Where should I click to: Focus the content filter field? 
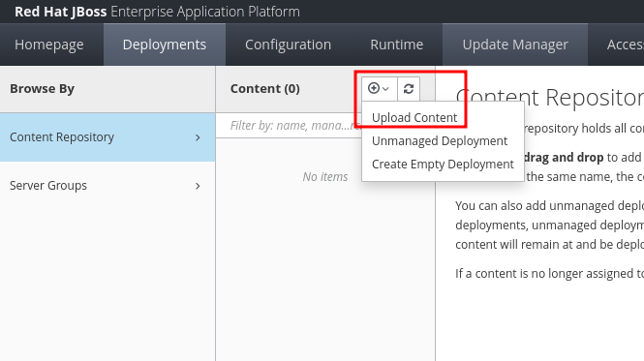(289, 125)
